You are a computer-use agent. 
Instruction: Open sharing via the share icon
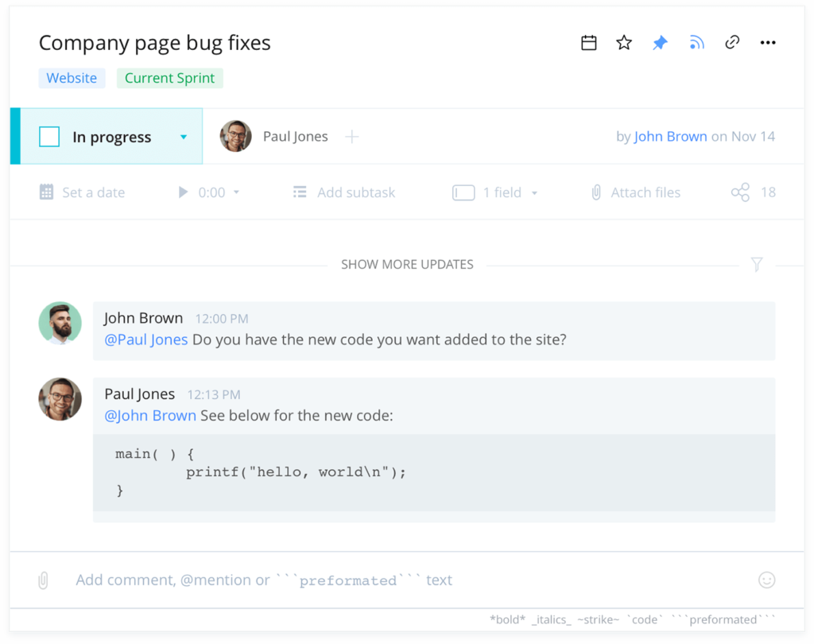point(740,192)
